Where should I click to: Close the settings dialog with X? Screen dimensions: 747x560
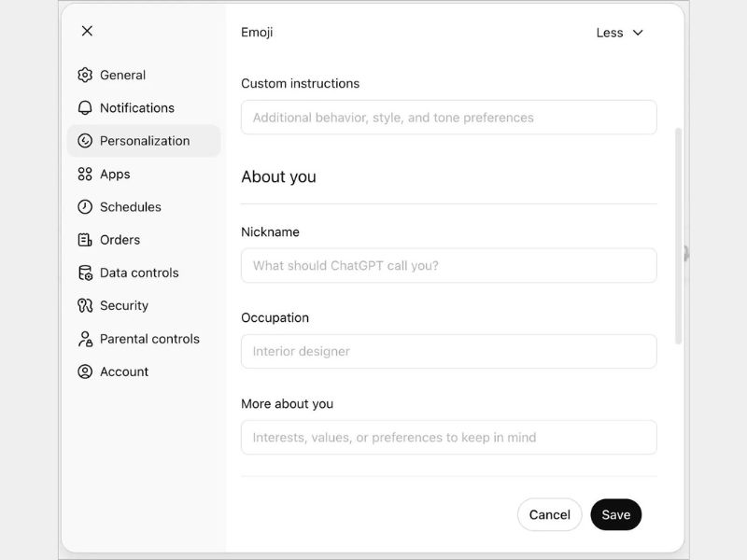[87, 31]
